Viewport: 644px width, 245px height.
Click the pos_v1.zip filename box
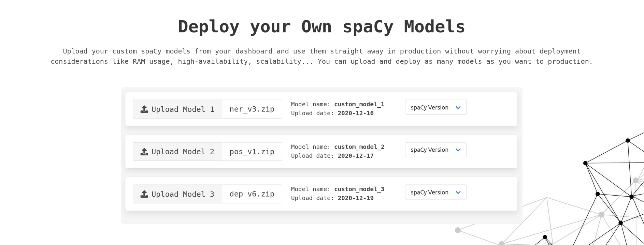pos(252,152)
